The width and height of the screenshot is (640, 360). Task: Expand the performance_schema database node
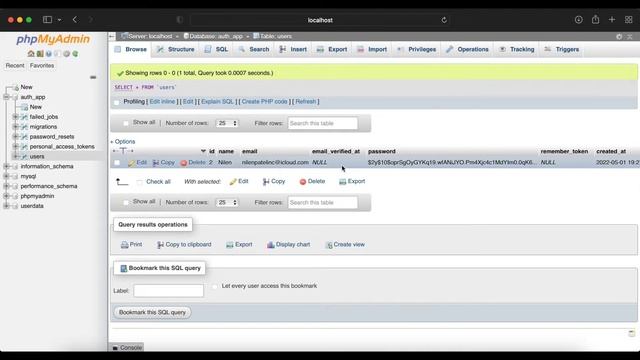click(6, 186)
